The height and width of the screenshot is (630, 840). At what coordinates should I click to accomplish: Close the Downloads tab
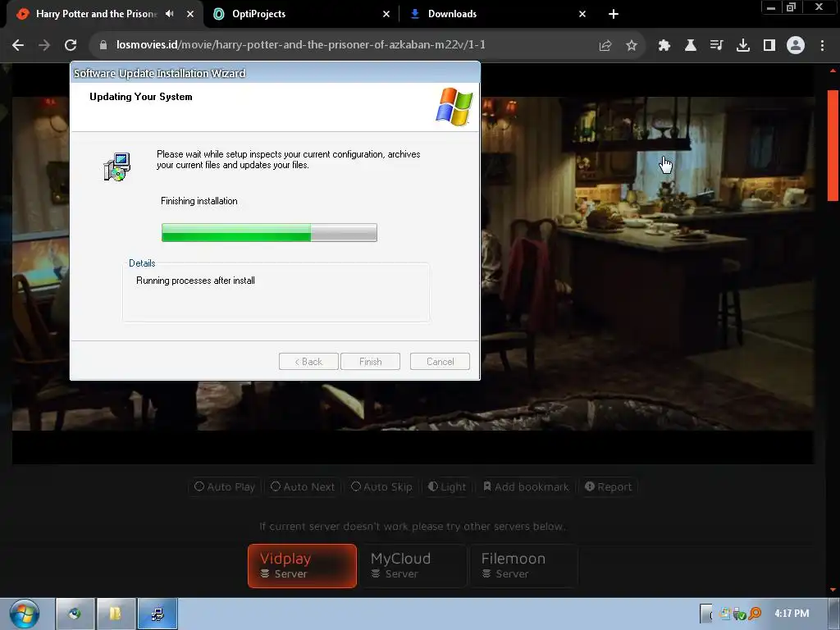582,14
